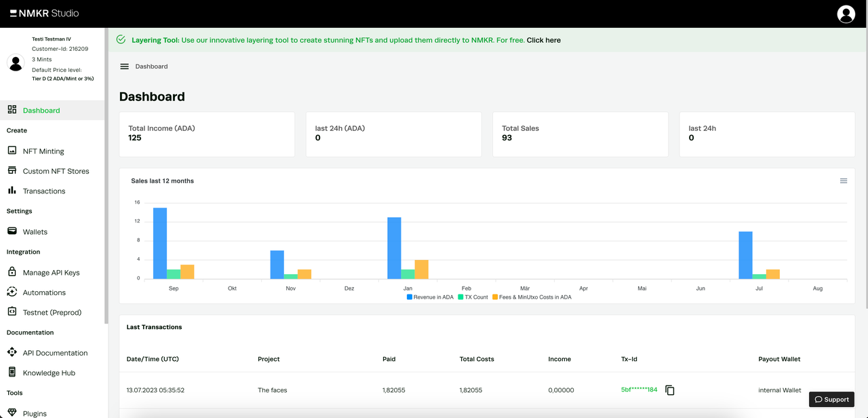
Task: Click the Testnet (Preprod) icon
Action: [x=12, y=312]
